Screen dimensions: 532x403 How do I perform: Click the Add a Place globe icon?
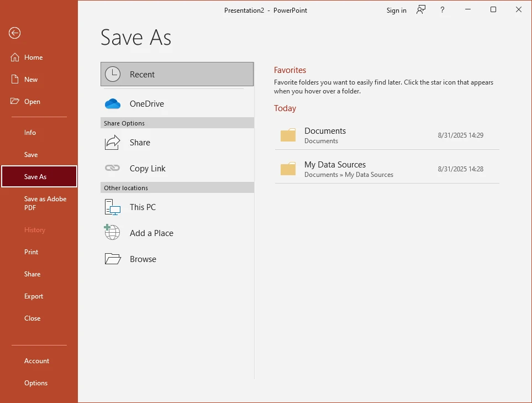click(112, 233)
